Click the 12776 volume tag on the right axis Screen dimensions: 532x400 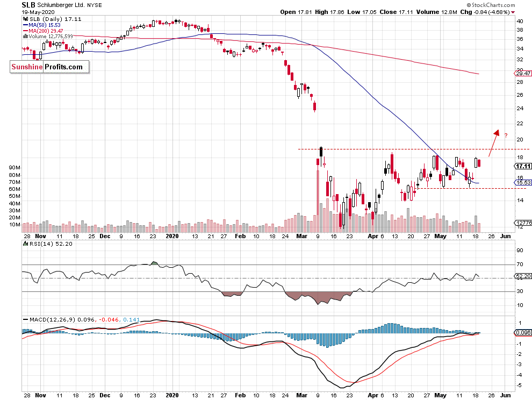(x=523, y=223)
